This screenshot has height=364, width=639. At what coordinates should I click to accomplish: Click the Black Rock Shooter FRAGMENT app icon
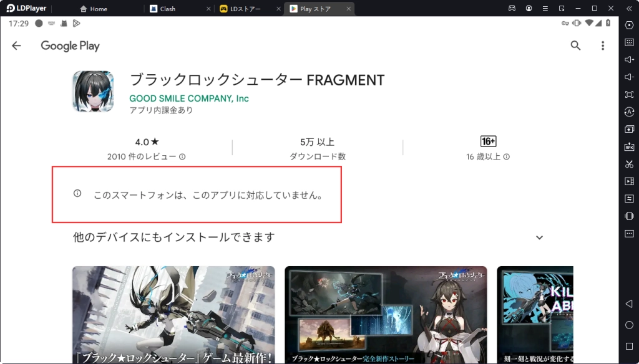93,91
